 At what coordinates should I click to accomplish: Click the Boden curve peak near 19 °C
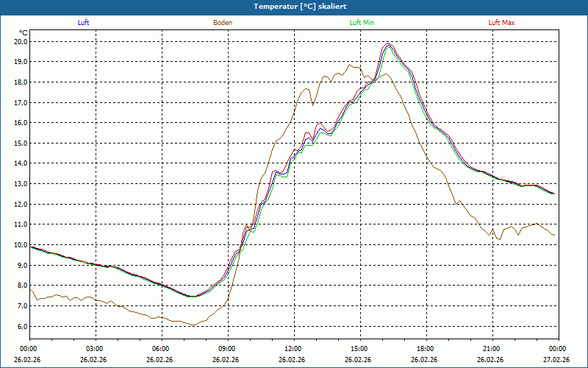[x=350, y=65]
